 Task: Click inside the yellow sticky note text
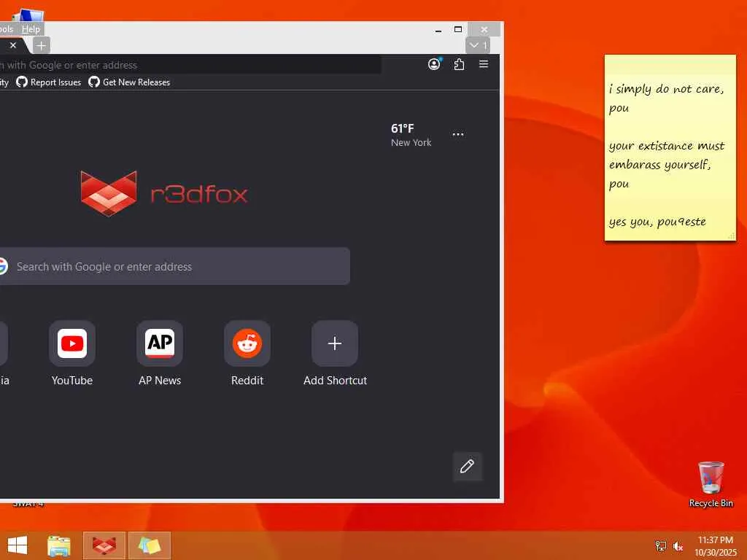click(x=670, y=155)
